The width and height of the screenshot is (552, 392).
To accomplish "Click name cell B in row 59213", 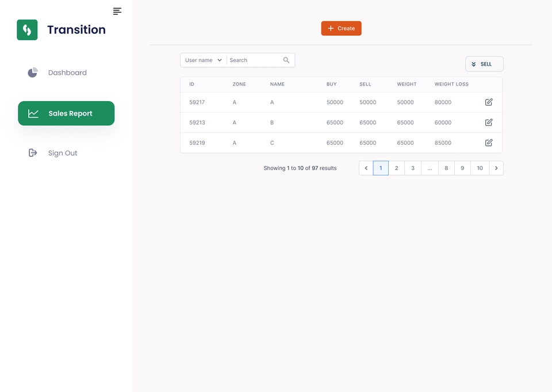I will click(272, 122).
